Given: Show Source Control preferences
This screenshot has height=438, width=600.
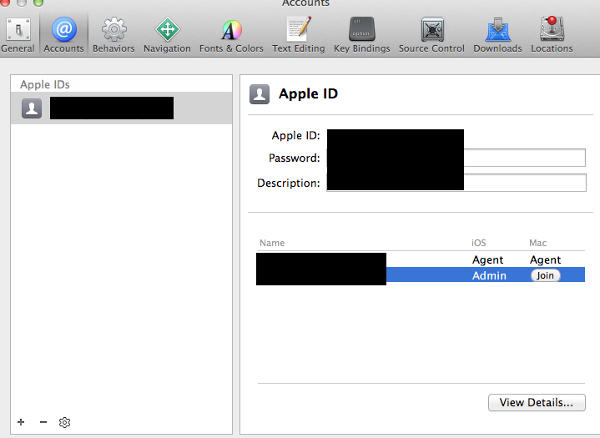Looking at the screenshot, I should tap(432, 35).
